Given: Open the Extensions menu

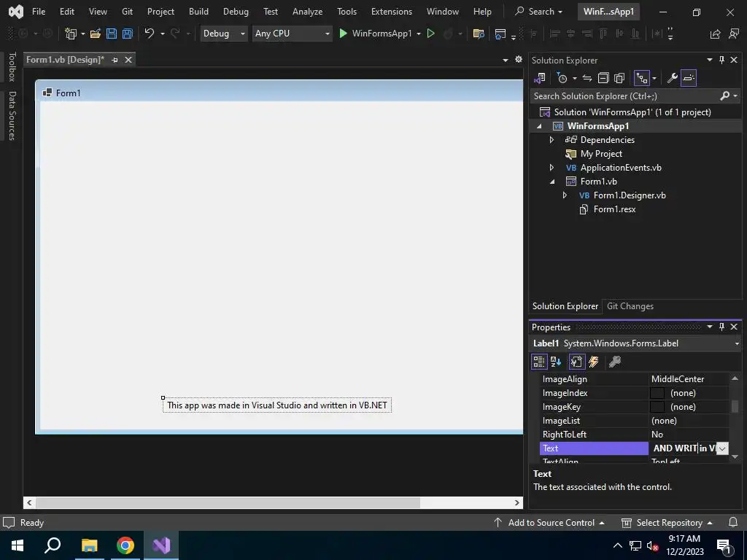Looking at the screenshot, I should 392,12.
